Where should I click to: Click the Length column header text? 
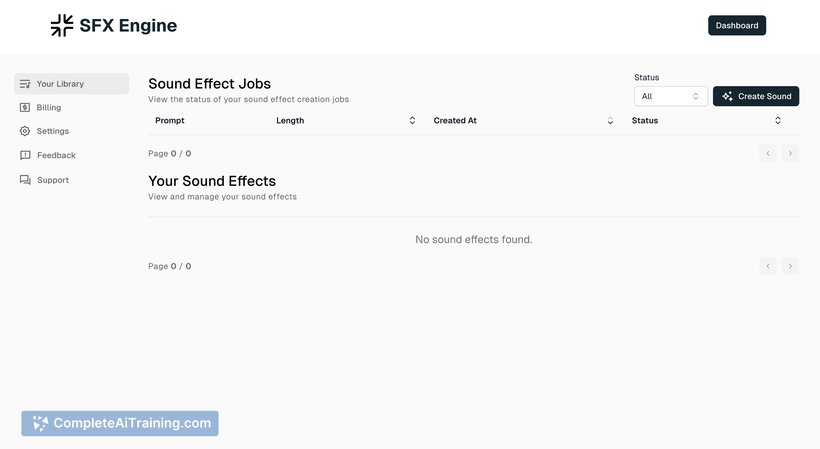290,120
